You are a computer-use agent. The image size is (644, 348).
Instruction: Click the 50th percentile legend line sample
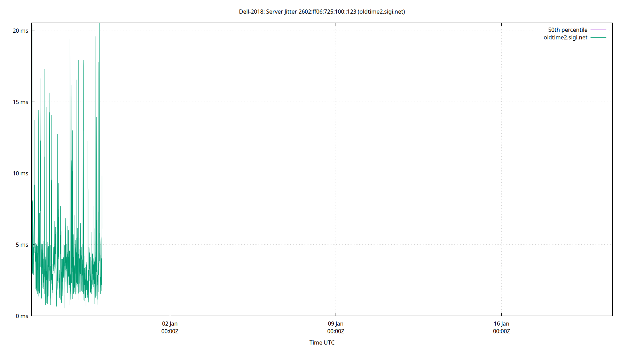click(x=598, y=30)
